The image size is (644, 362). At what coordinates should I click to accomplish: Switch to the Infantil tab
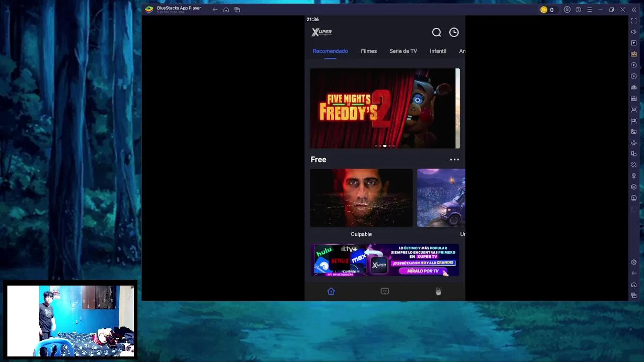[438, 51]
